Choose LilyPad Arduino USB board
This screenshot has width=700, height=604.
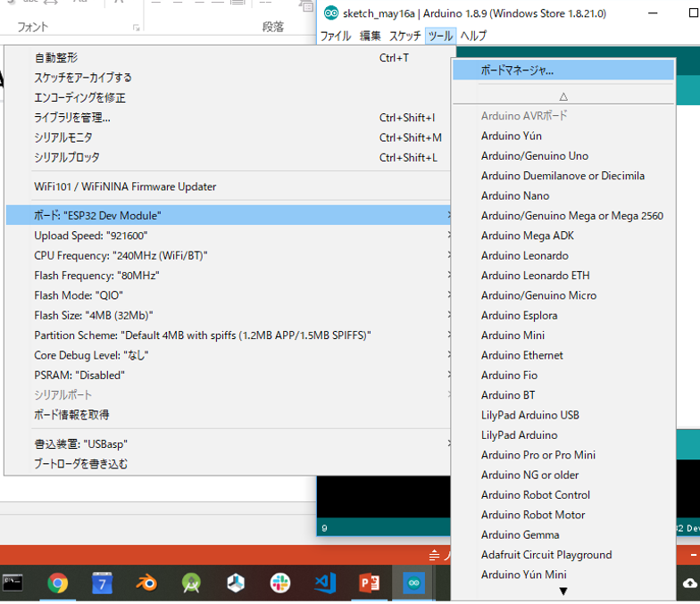pos(563,416)
